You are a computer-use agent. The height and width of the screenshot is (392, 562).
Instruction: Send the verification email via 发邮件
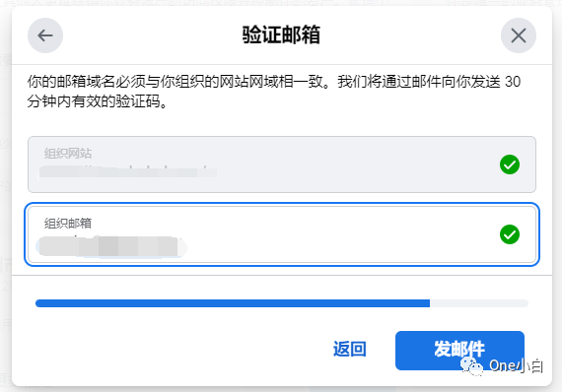coord(459,350)
